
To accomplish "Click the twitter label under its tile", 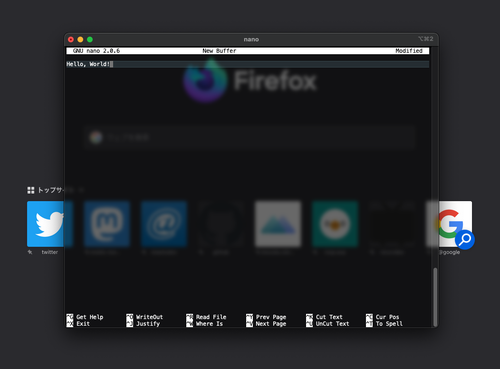I will (50, 252).
